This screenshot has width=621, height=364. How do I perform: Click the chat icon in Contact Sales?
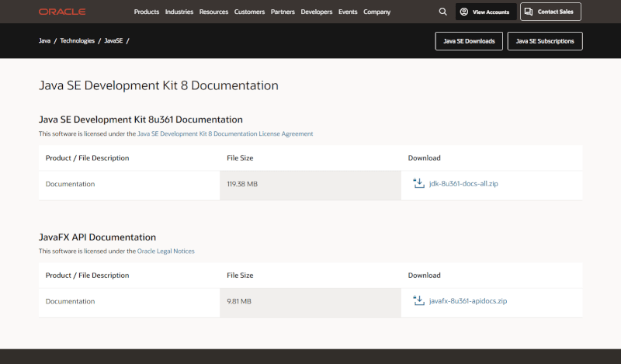pos(529,12)
